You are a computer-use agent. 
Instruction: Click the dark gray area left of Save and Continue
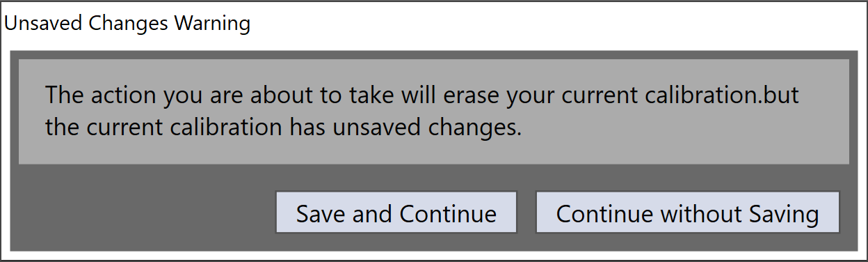tap(143, 213)
